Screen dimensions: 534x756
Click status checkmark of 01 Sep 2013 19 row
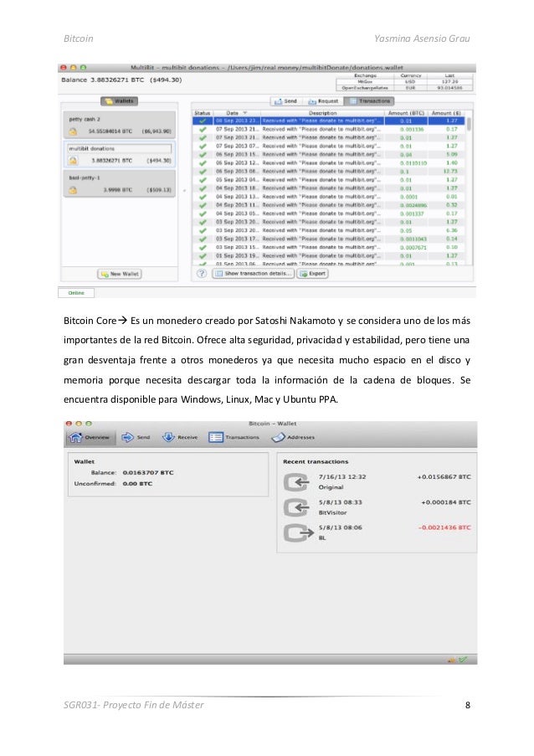pyautogui.click(x=203, y=255)
